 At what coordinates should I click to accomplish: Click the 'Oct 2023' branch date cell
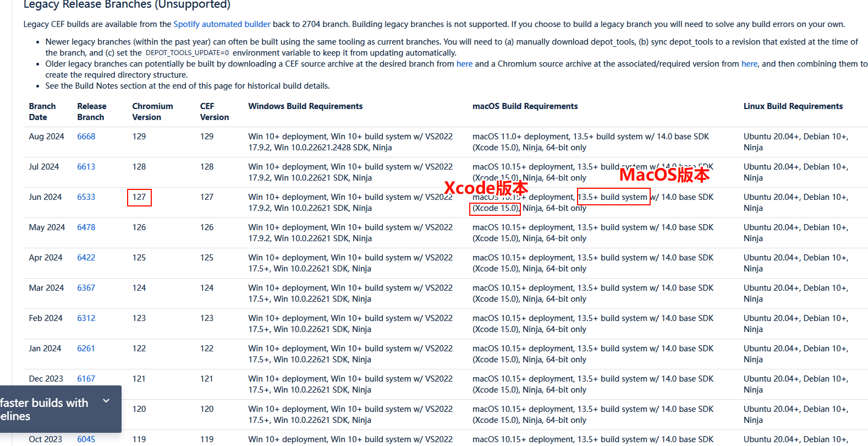46,439
